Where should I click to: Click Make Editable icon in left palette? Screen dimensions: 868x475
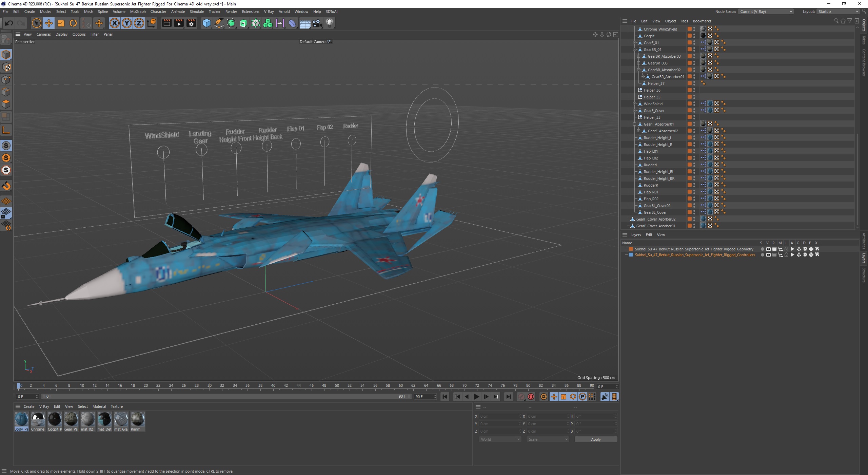click(x=6, y=40)
